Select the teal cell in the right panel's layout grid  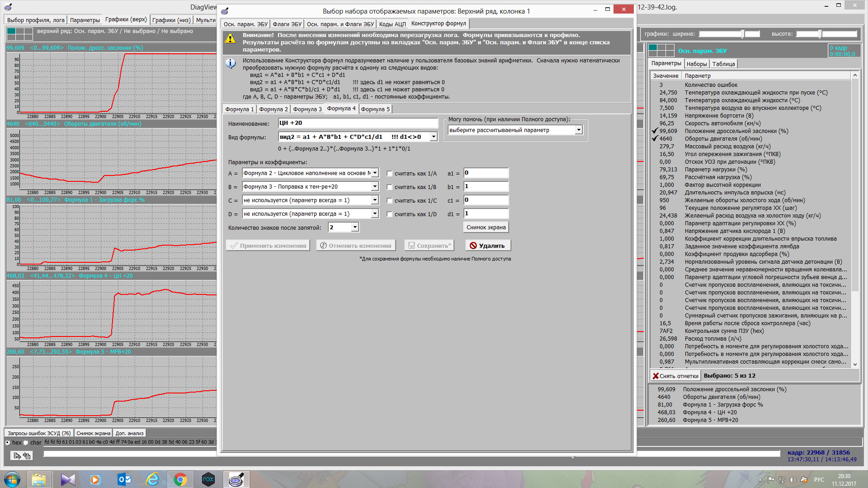(x=653, y=47)
